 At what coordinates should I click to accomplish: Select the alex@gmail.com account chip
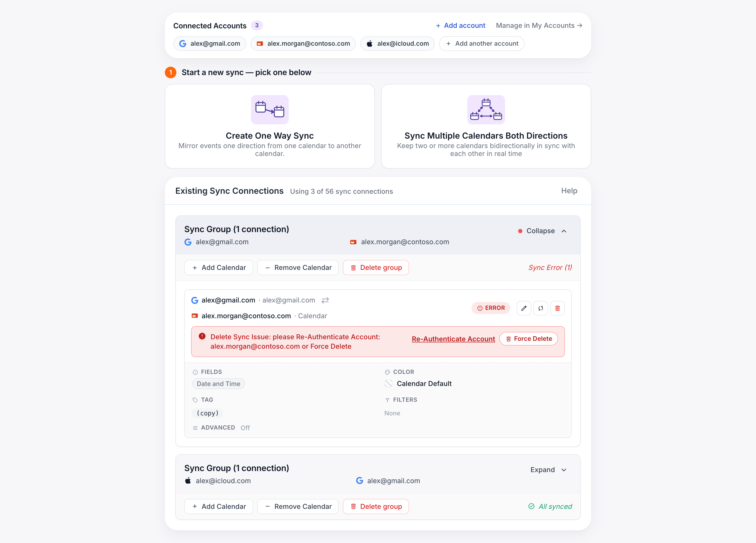tap(210, 44)
